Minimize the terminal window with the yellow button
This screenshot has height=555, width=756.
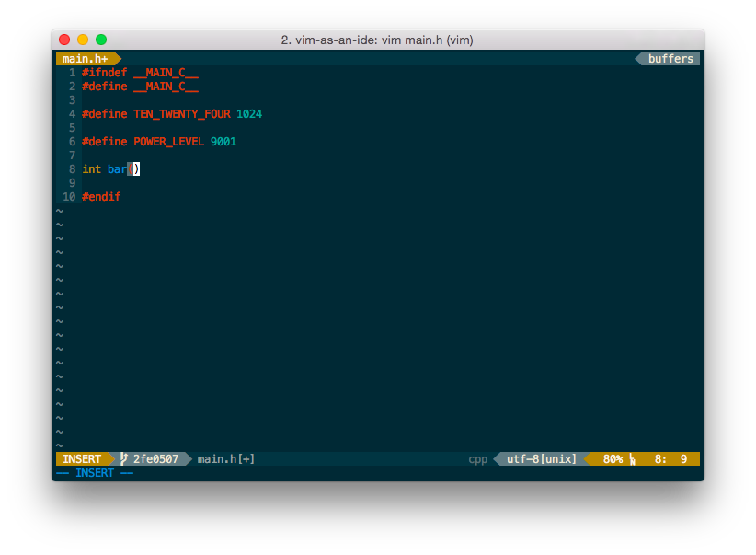click(x=83, y=40)
